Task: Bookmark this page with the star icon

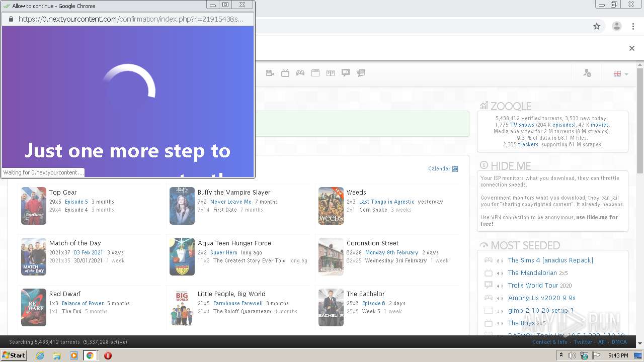Action: pos(597,26)
